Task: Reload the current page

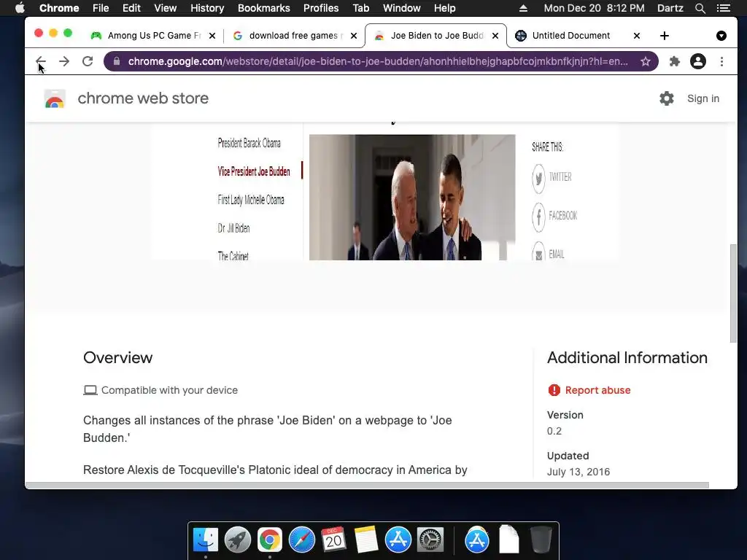Action: [x=88, y=61]
